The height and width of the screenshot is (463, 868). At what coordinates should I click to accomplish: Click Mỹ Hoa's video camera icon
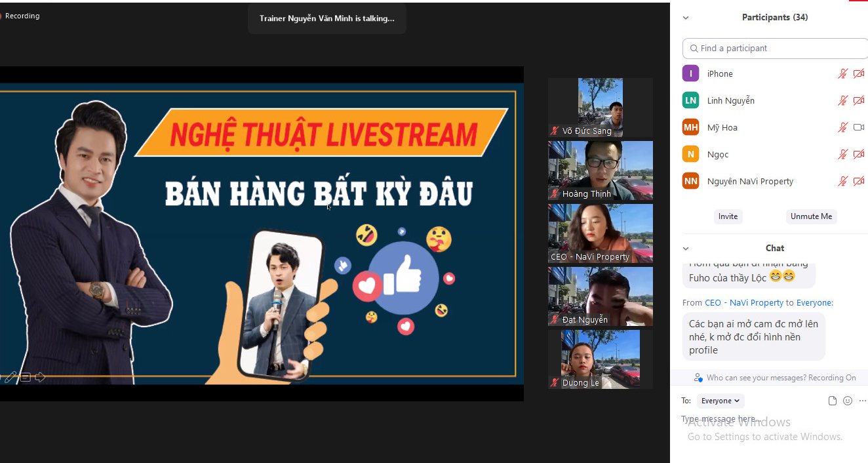click(859, 127)
